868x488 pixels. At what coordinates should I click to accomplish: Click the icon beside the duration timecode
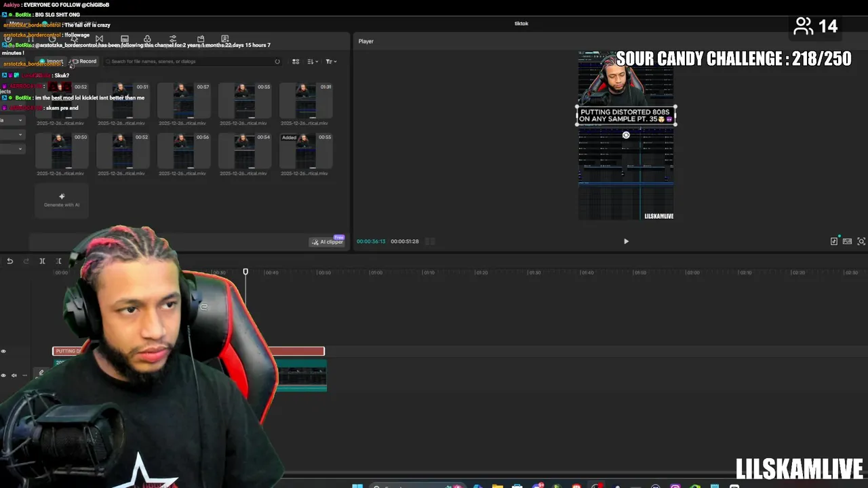430,241
